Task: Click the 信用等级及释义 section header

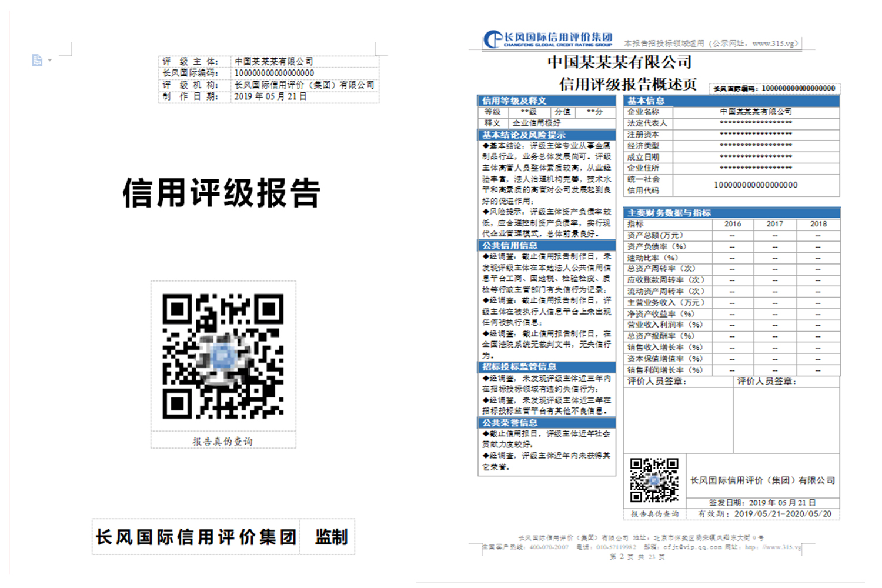Action: (x=547, y=101)
